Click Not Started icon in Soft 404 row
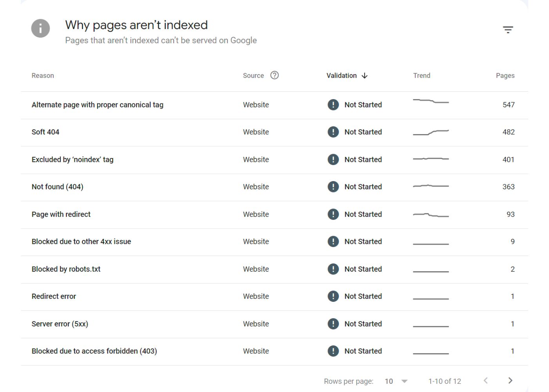The width and height of the screenshot is (549, 392). (333, 132)
